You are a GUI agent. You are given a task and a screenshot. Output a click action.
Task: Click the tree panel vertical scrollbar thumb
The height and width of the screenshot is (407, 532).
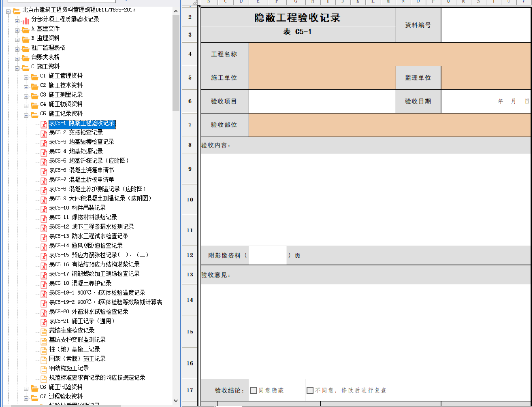point(176,63)
